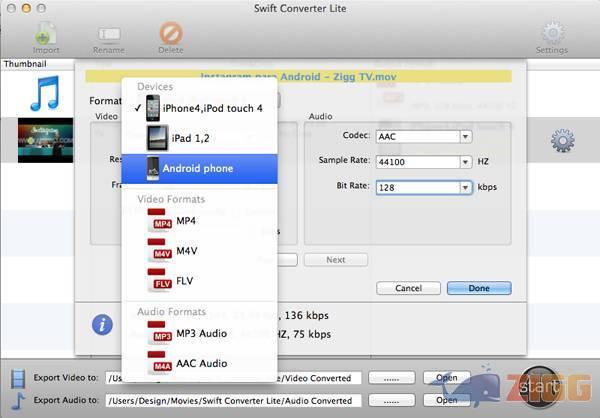The width and height of the screenshot is (600, 418).
Task: Click the Delete toolbar icon
Action: [171, 38]
